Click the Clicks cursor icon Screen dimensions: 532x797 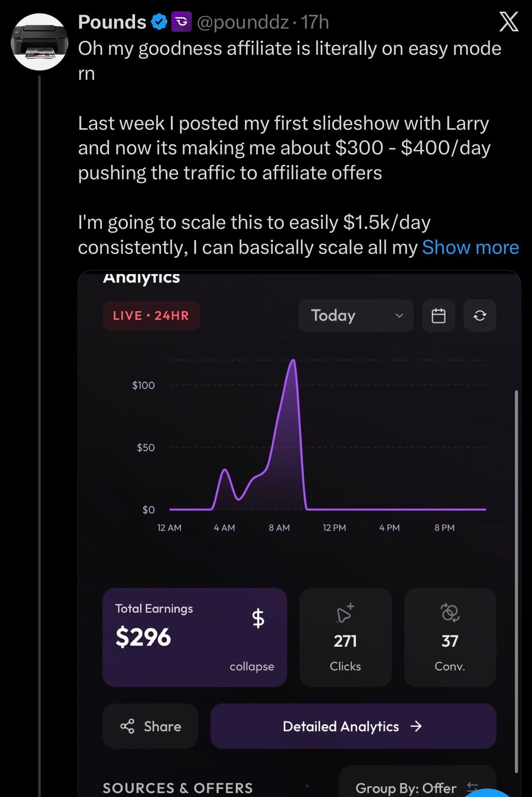point(345,613)
